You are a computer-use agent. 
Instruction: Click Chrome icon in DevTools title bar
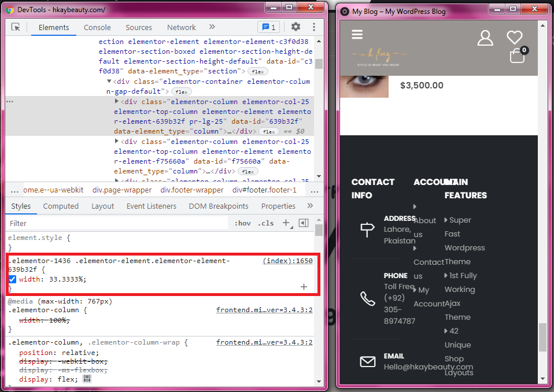10,10
